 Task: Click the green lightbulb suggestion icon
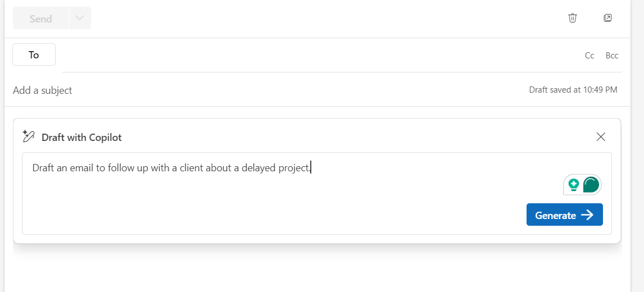tap(573, 185)
